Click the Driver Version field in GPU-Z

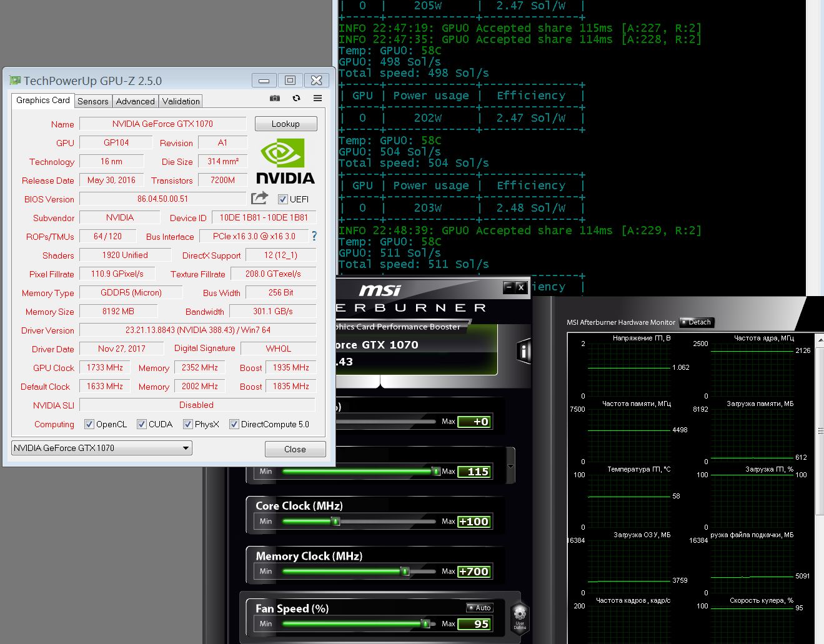tap(197, 330)
